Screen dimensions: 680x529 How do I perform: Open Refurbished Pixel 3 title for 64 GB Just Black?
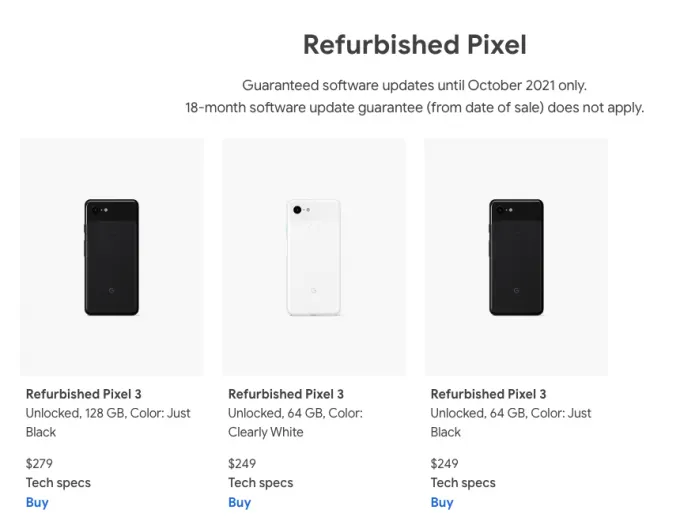488,394
